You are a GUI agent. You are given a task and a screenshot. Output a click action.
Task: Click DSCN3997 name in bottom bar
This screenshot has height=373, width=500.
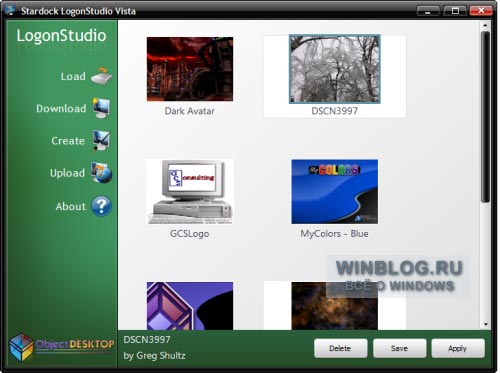click(147, 340)
